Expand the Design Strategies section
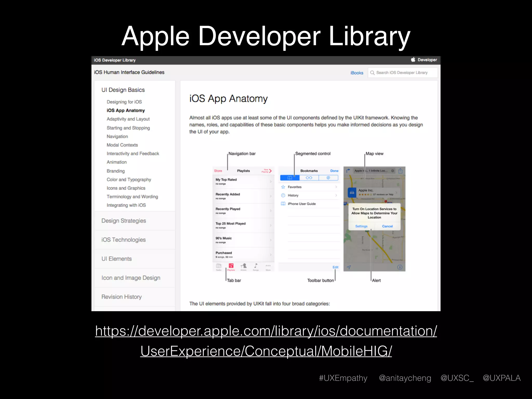Screen dimensions: 532x399 click(124, 221)
